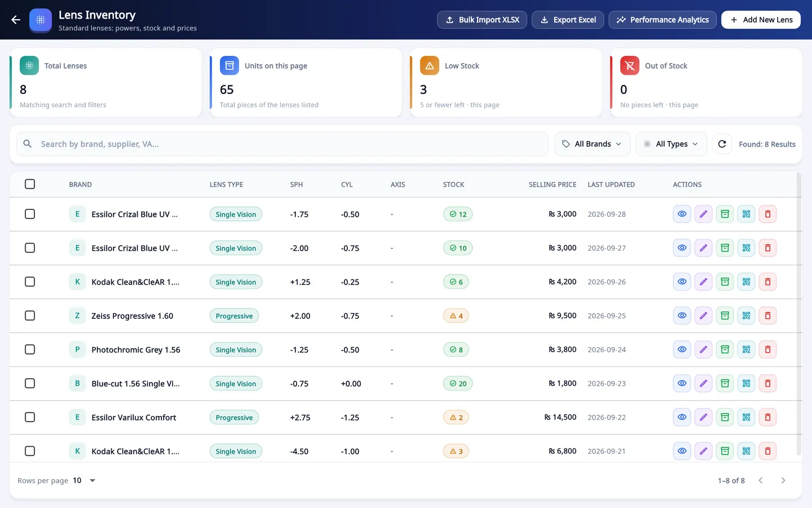Focus the brand and supplier search field
The height and width of the screenshot is (508, 812).
tap(282, 144)
